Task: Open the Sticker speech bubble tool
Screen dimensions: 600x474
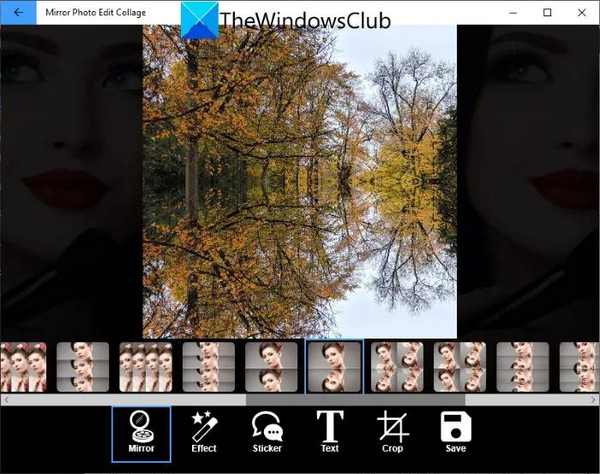Action: 267,432
